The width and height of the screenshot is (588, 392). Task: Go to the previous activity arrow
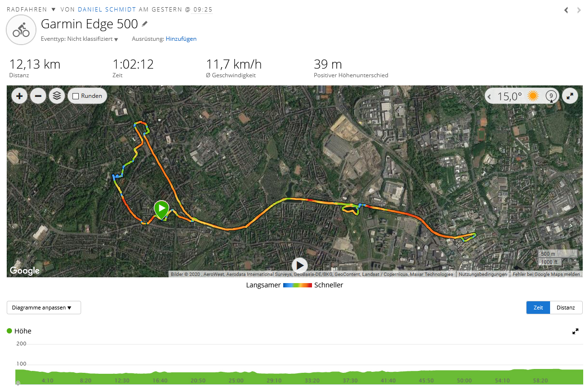tap(566, 10)
